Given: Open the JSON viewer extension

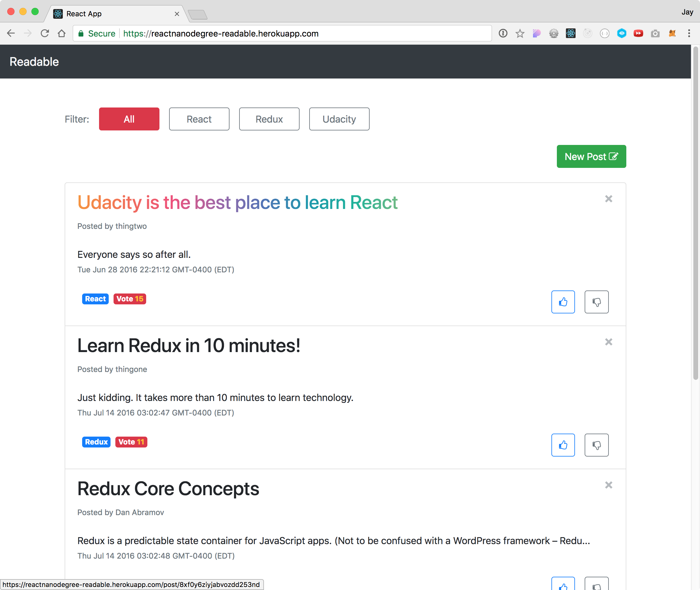Looking at the screenshot, I should 605,33.
